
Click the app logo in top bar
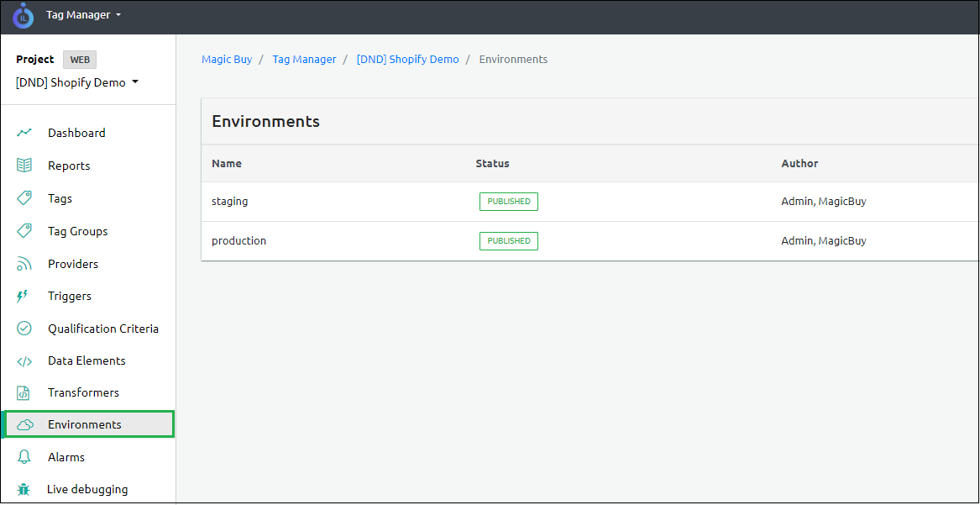pos(23,15)
